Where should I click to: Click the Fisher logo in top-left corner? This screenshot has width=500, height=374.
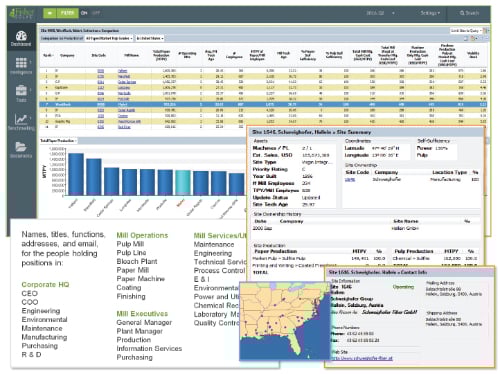click(22, 13)
